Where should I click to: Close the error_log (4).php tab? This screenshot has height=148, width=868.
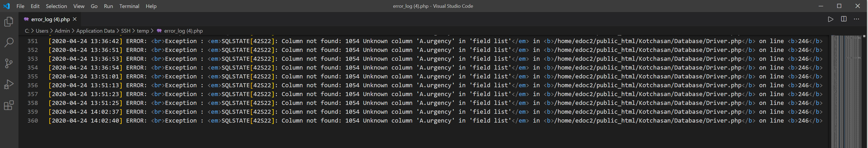click(x=75, y=19)
